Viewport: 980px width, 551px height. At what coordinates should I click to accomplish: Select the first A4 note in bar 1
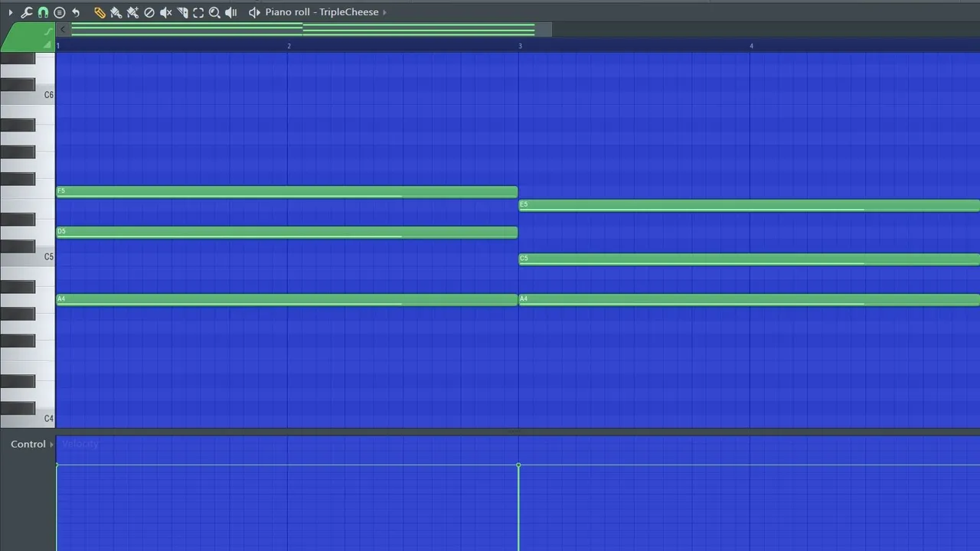point(287,299)
